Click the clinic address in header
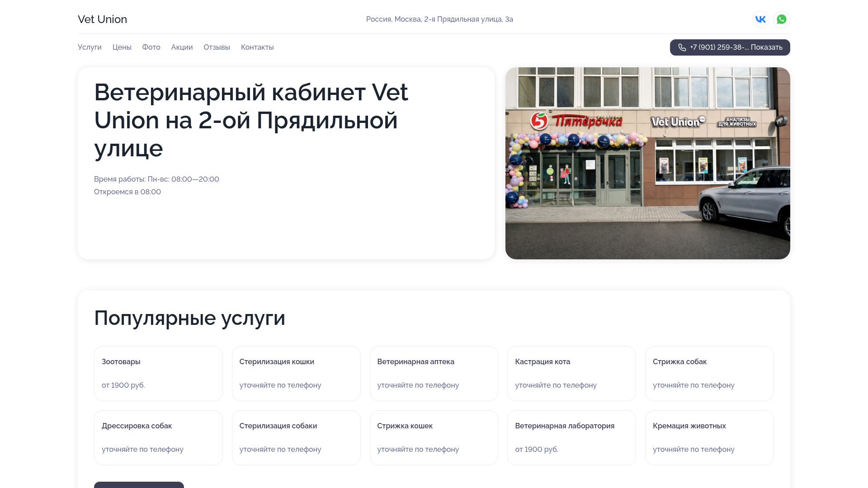The height and width of the screenshot is (488, 868). (439, 19)
